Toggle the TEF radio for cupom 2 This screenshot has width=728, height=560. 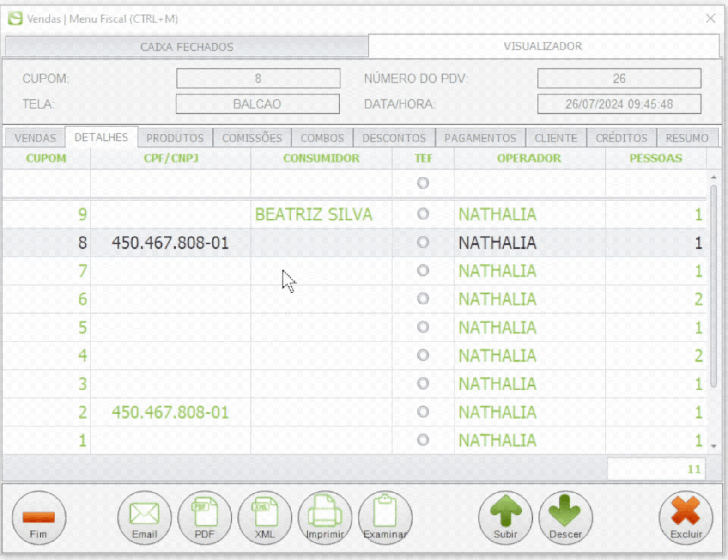point(423,412)
